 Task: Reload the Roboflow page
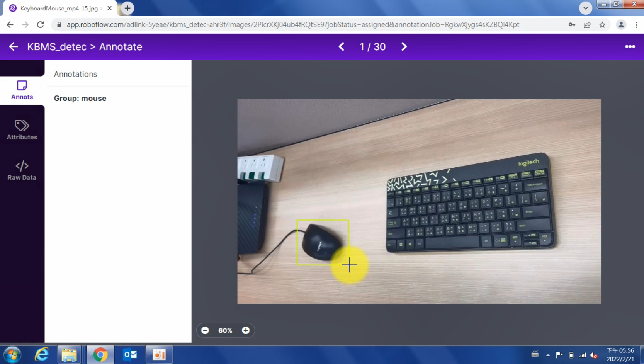[40, 25]
